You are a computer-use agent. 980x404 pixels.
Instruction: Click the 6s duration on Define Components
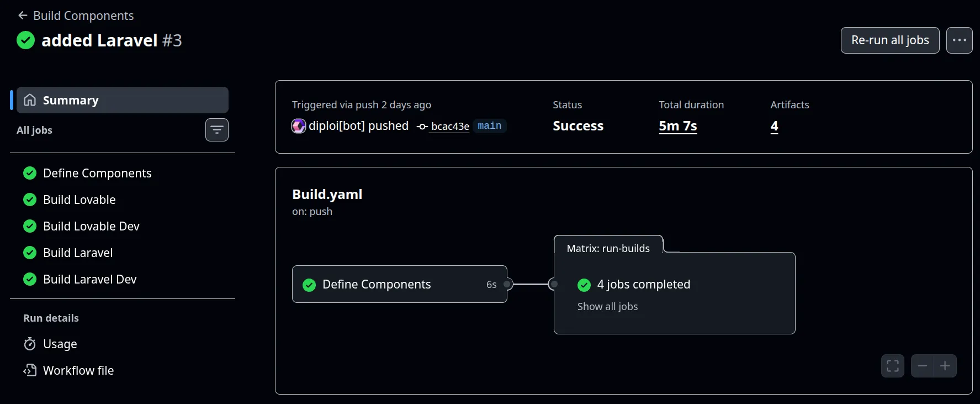point(491,285)
